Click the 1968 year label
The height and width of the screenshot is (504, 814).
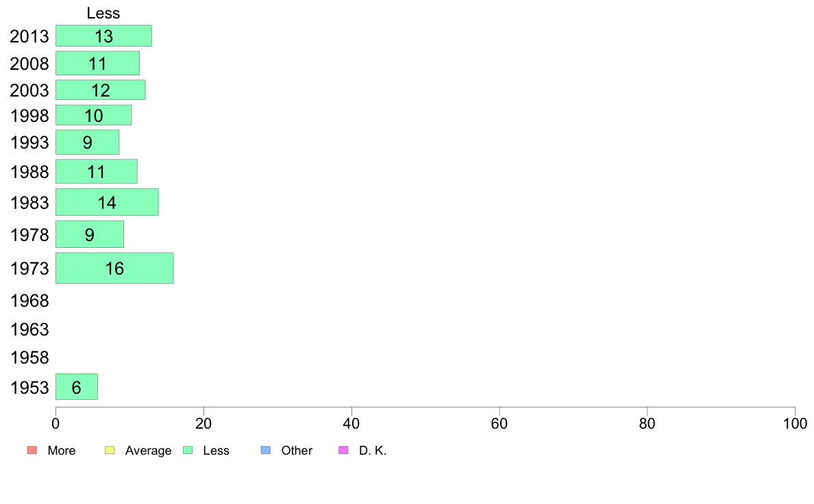pyautogui.click(x=29, y=301)
